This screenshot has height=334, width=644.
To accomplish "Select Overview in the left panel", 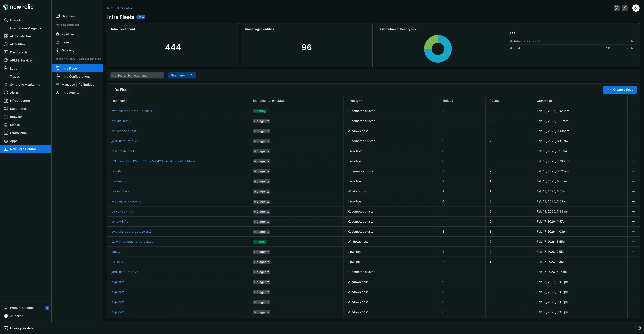I will point(68,16).
